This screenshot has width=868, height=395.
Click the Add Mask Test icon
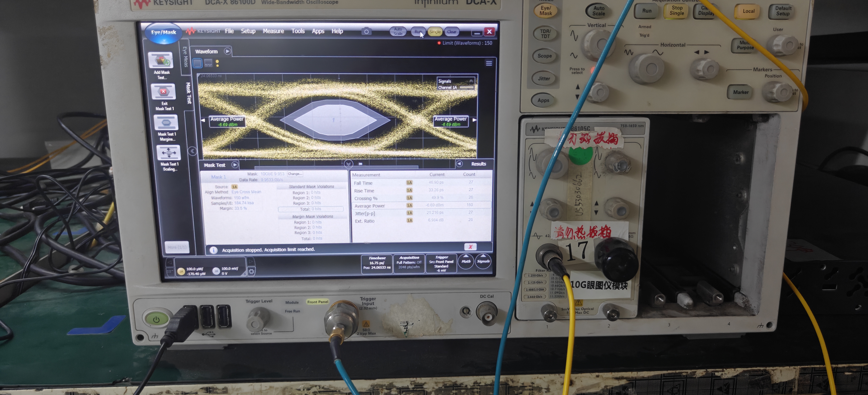161,60
